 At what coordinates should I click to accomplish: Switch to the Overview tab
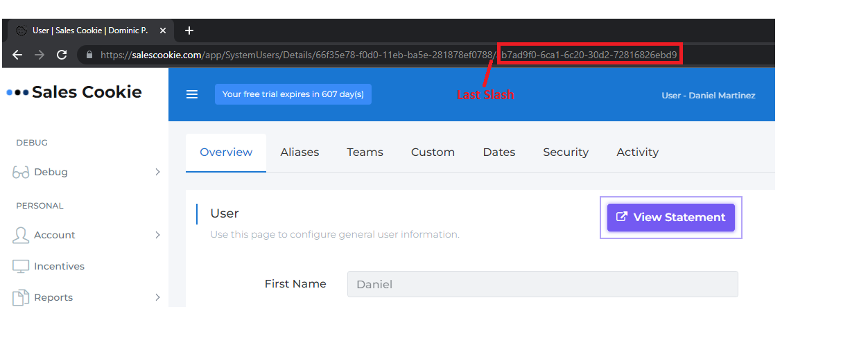pos(226,152)
